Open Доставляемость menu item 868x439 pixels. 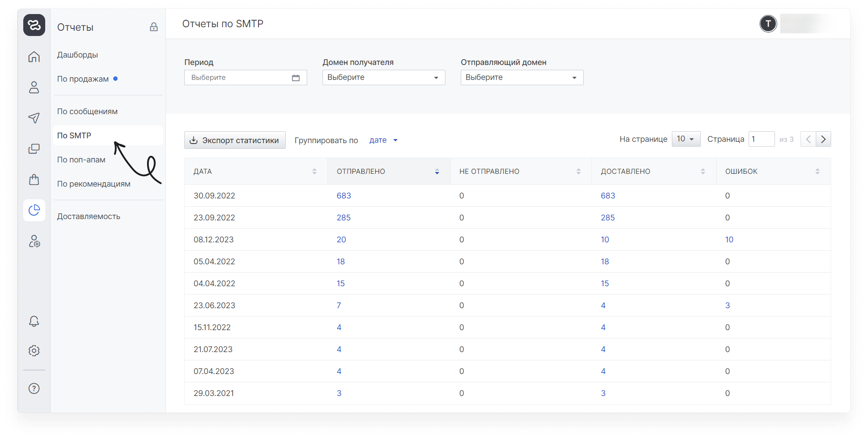coord(89,216)
